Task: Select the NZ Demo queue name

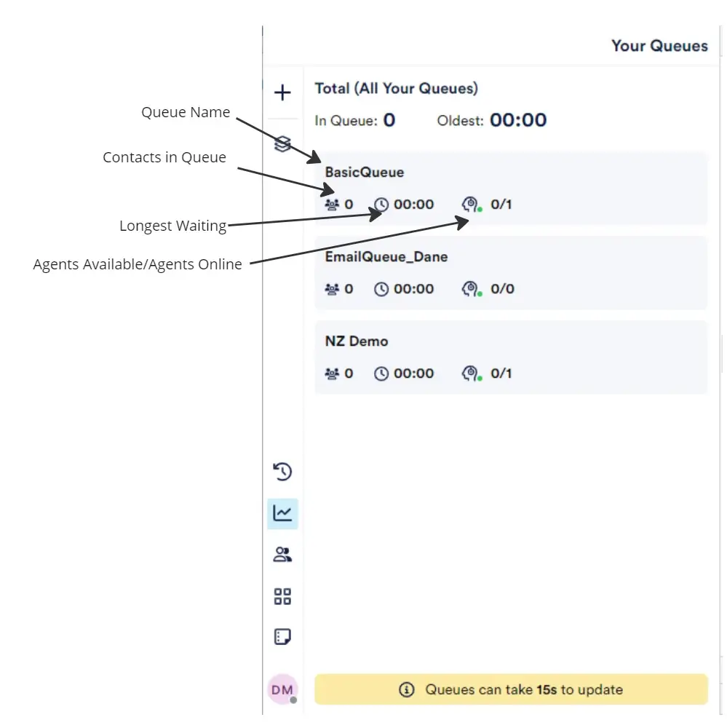Action: point(357,341)
